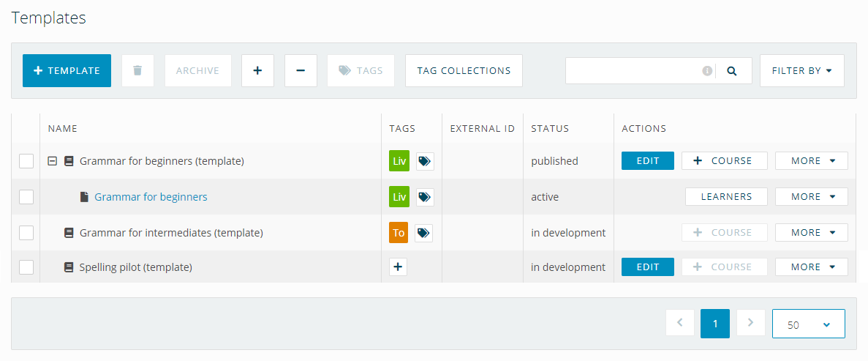
Task: Click inside the search input field
Action: coord(634,71)
